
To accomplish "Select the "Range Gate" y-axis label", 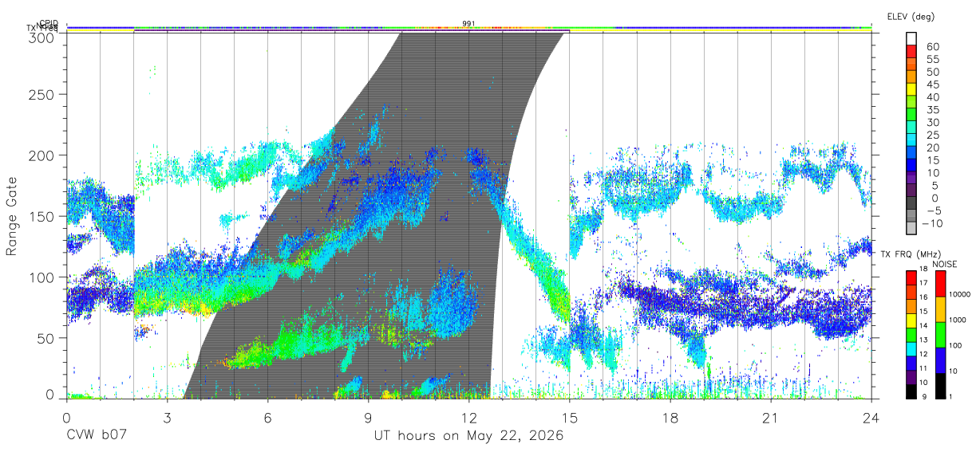I will [x=12, y=217].
